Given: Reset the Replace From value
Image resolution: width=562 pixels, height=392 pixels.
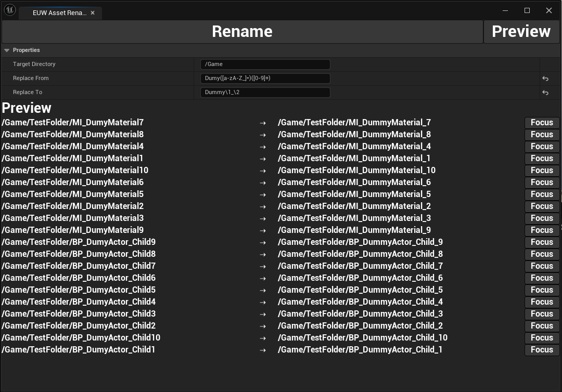Looking at the screenshot, I should click(545, 79).
